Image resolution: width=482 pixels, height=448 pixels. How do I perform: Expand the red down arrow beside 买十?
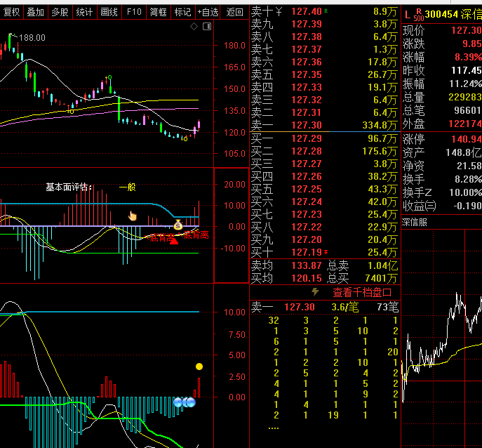[326, 251]
